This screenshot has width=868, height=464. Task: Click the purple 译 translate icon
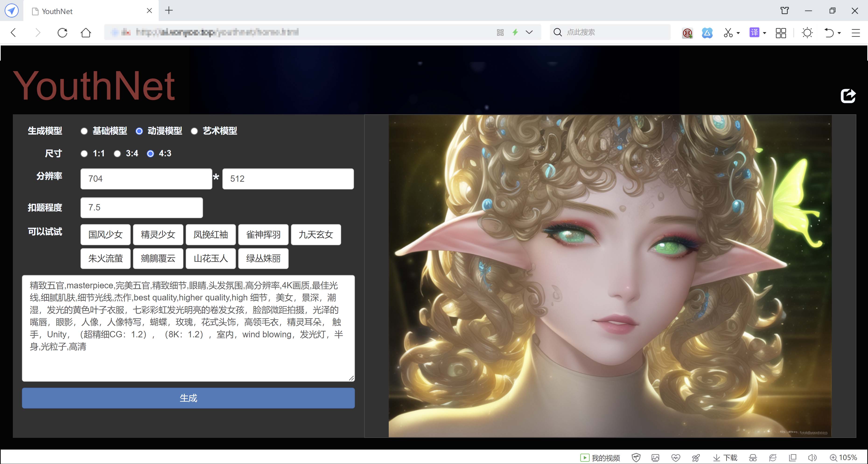click(x=754, y=32)
